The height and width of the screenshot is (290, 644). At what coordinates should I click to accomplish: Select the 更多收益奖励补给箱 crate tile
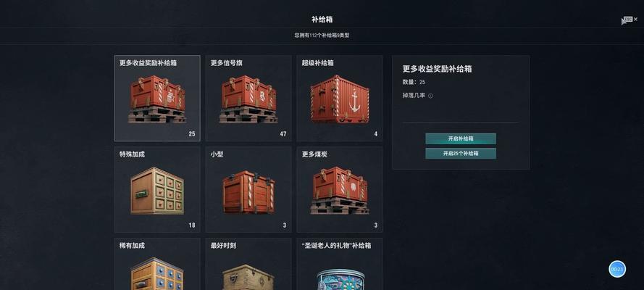point(157,98)
